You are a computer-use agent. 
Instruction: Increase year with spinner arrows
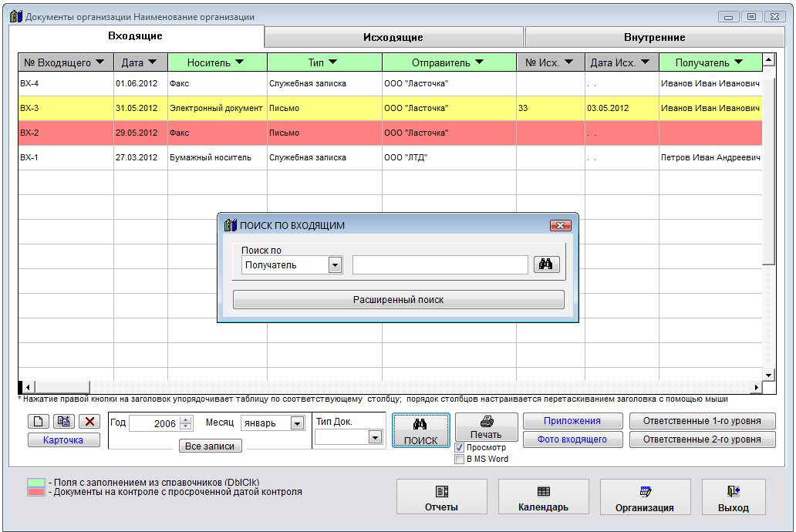pyautogui.click(x=187, y=419)
